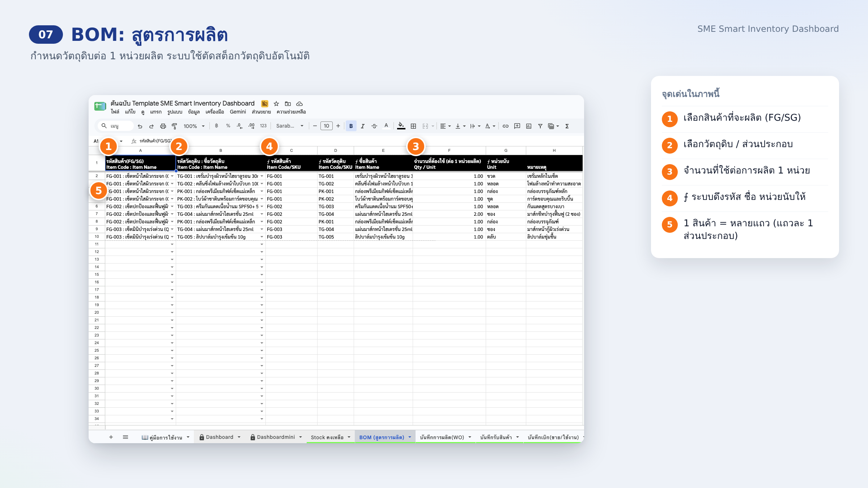
Task: Open the all sheets list button
Action: pyautogui.click(x=125, y=437)
